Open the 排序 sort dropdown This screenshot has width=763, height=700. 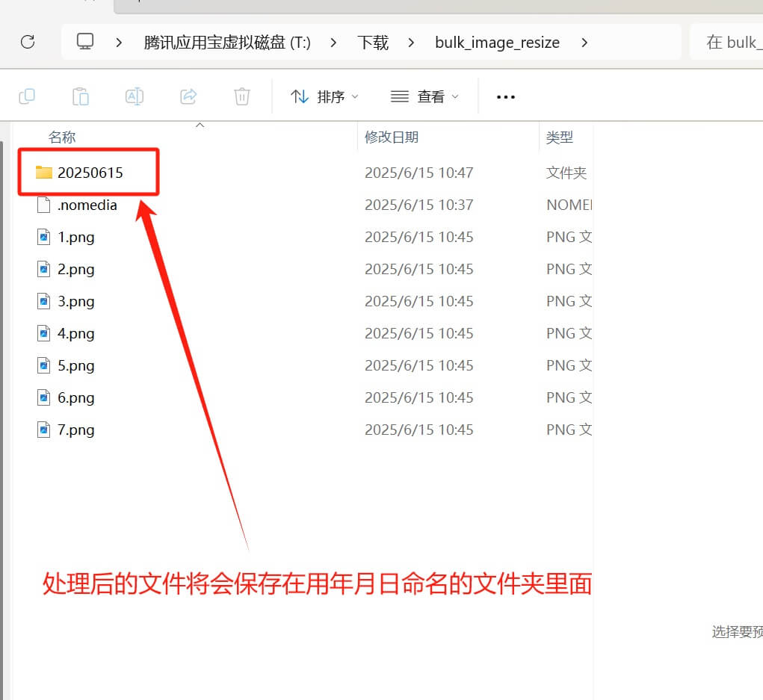324,96
